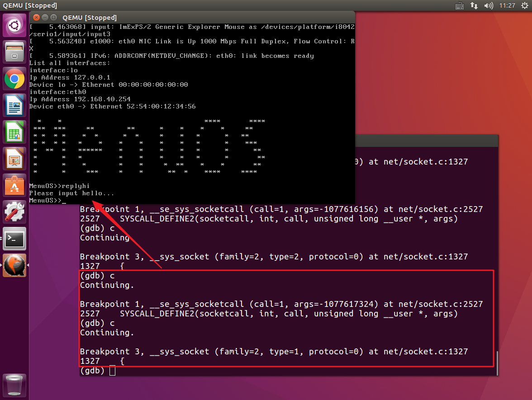The image size is (532, 400).
Task: Click 'Device lo -> Ethernet 00:00:00:00:00:00' line
Action: point(109,85)
